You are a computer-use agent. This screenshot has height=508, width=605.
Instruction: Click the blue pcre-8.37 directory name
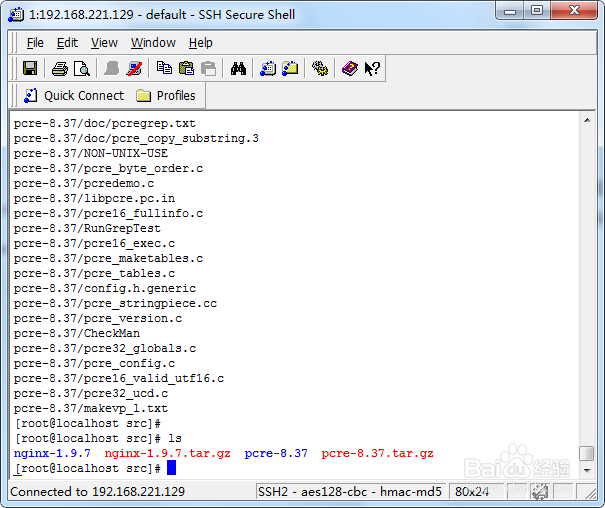(276, 453)
